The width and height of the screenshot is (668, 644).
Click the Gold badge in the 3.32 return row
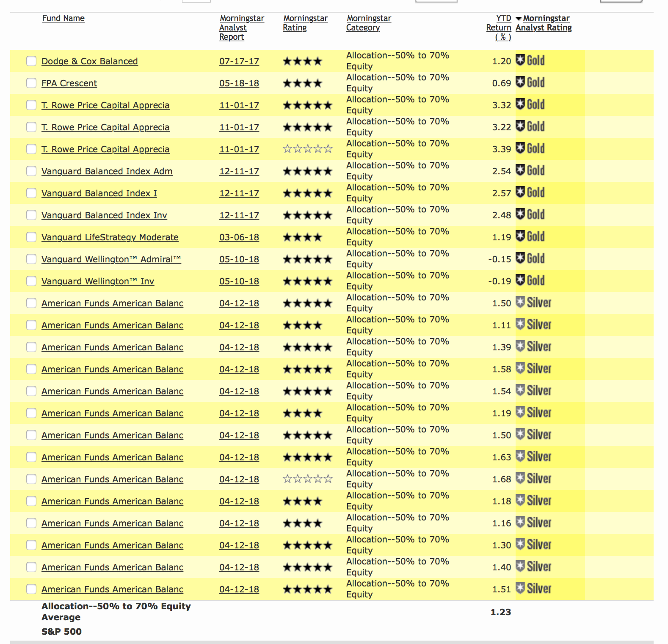(x=530, y=105)
